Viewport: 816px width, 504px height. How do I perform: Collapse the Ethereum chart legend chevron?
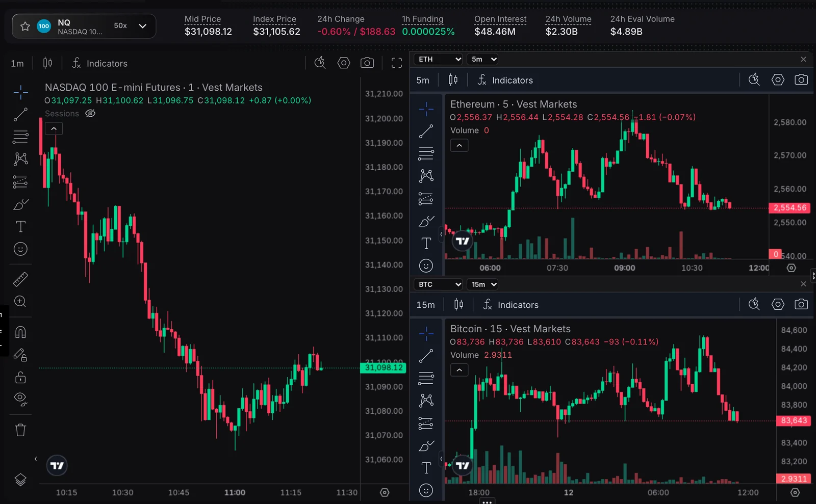point(459,145)
